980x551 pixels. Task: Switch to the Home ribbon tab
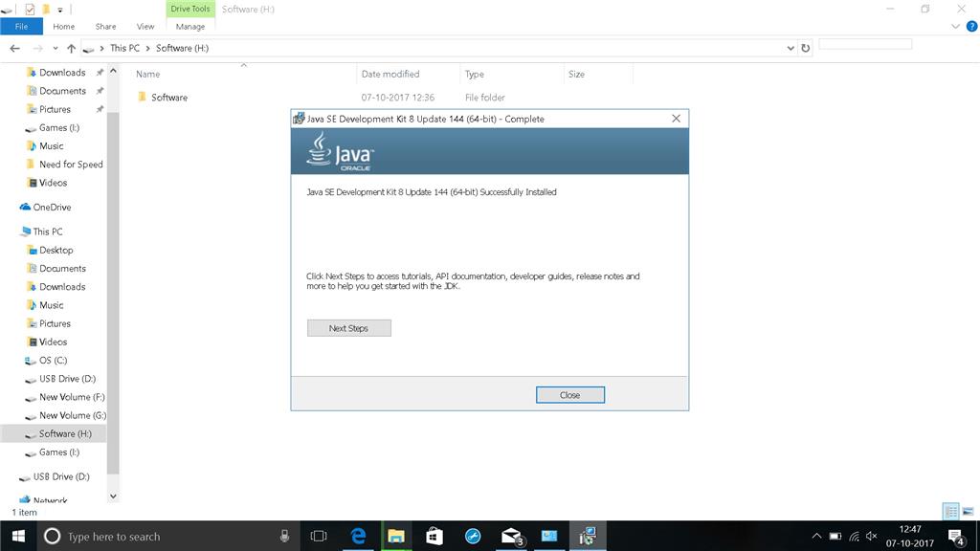(64, 26)
